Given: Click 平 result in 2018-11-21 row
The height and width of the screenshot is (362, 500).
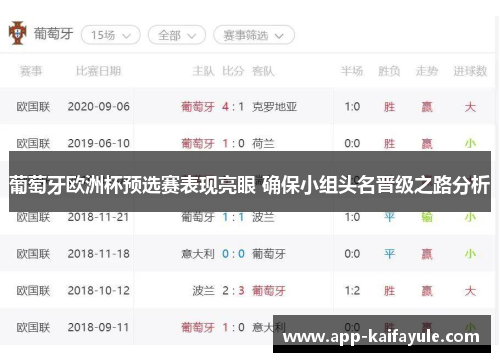Looking at the screenshot, I should pyautogui.click(x=389, y=217).
